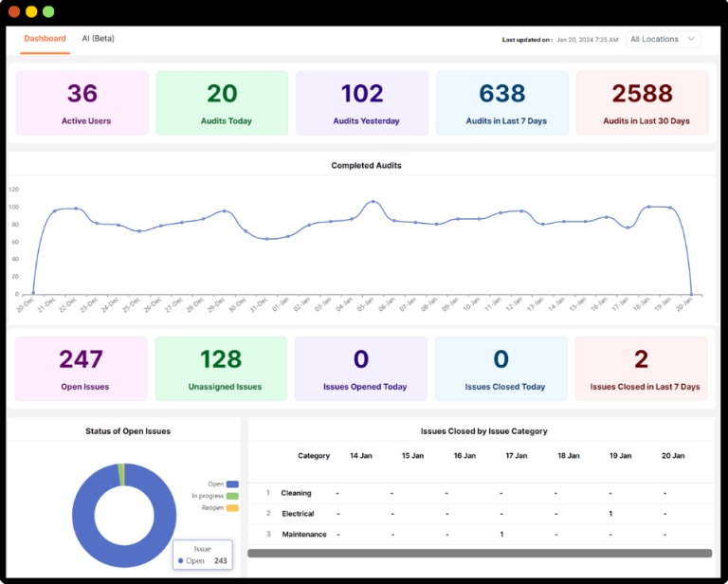
Task: Toggle the Open legend swatch
Action: click(232, 484)
